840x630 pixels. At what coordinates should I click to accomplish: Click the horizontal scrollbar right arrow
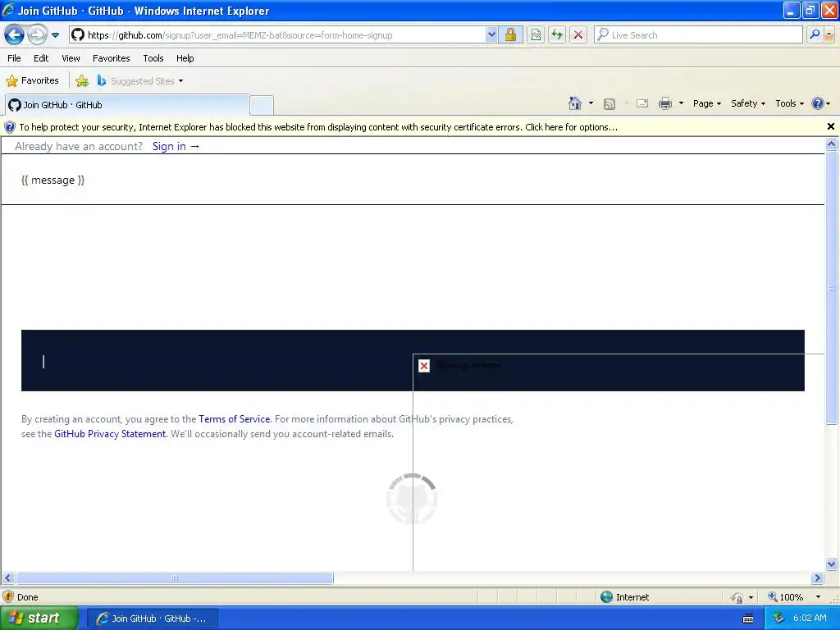click(818, 578)
